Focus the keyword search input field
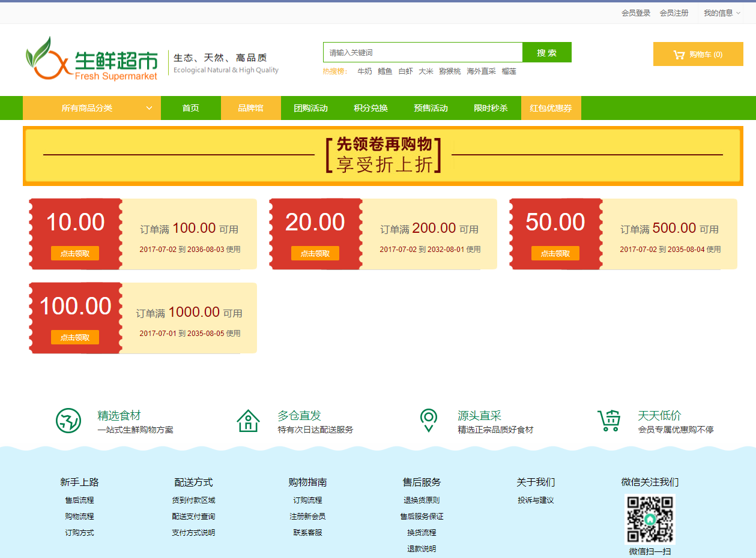 tap(423, 52)
